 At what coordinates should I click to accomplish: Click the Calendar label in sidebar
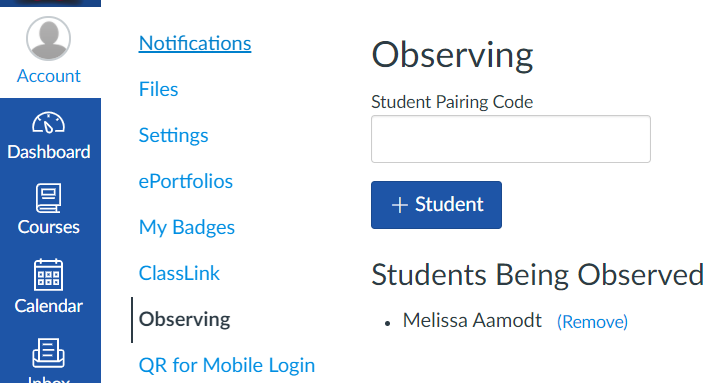pos(49,306)
